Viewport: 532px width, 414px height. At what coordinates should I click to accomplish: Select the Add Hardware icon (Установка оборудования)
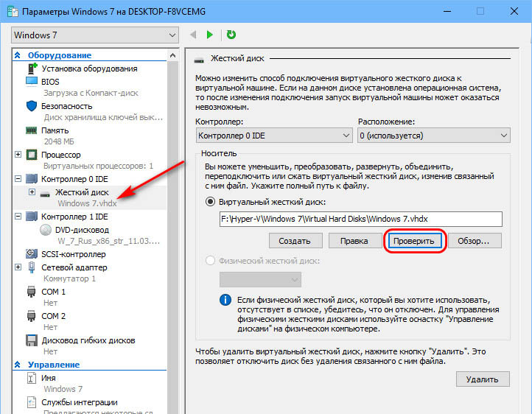click(32, 69)
